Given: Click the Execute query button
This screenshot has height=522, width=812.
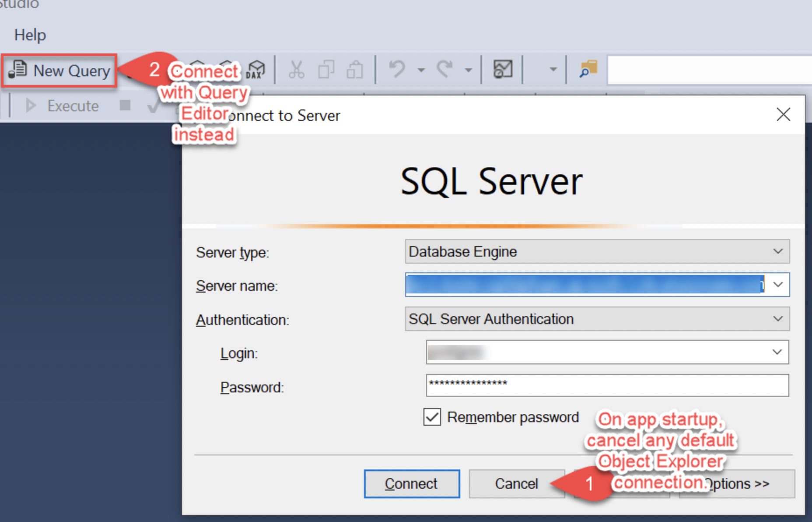Looking at the screenshot, I should [x=62, y=106].
